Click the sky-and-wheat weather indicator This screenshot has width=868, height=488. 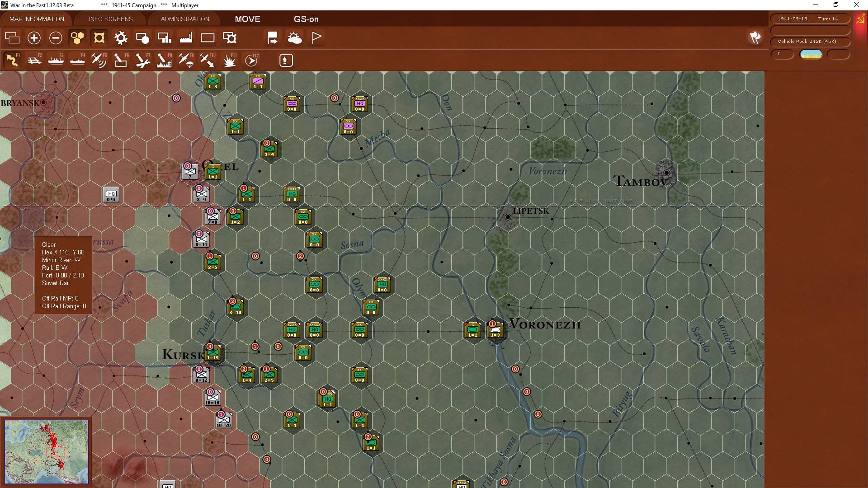(811, 54)
